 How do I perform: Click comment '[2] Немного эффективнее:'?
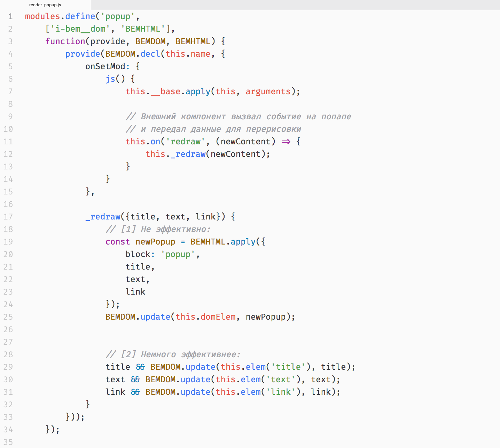pyautogui.click(x=173, y=354)
